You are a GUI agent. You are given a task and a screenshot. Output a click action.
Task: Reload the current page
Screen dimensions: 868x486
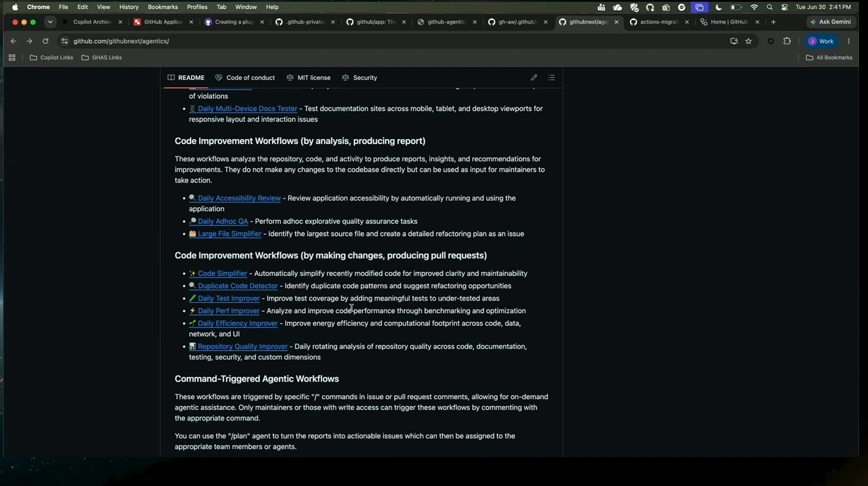coord(45,41)
